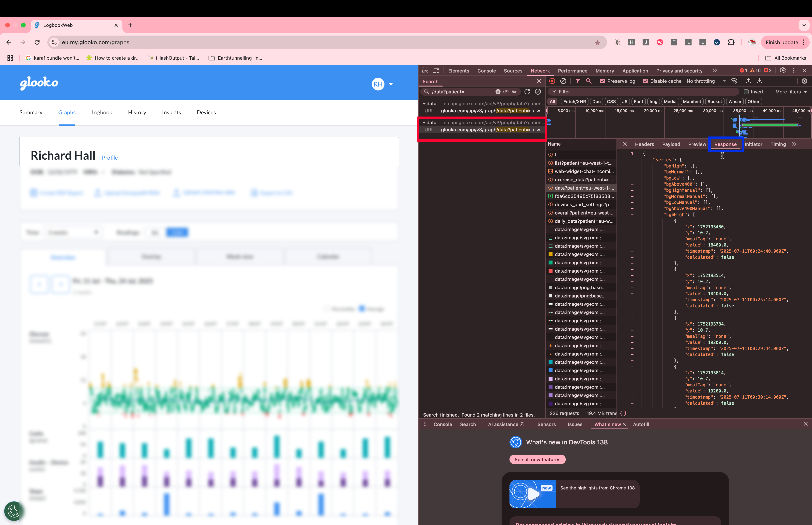Click the import HAR file upload icon
812x525 pixels.
tap(748, 81)
